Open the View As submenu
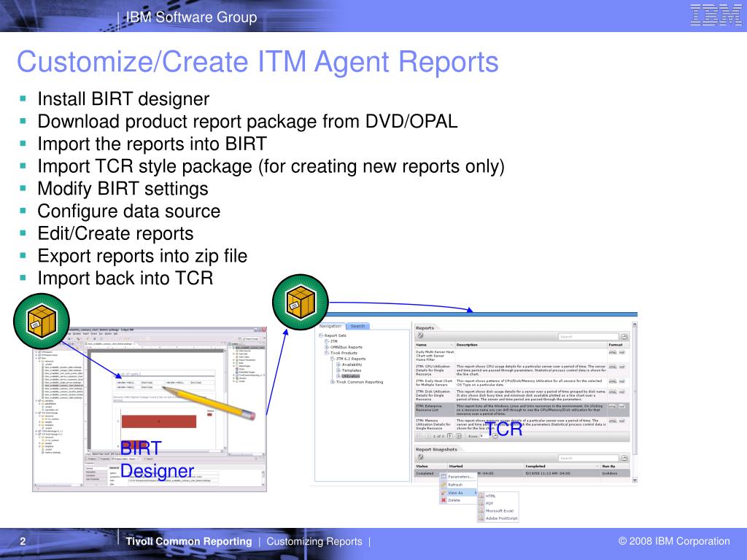Image resolution: width=747 pixels, height=560 pixels. (x=458, y=493)
